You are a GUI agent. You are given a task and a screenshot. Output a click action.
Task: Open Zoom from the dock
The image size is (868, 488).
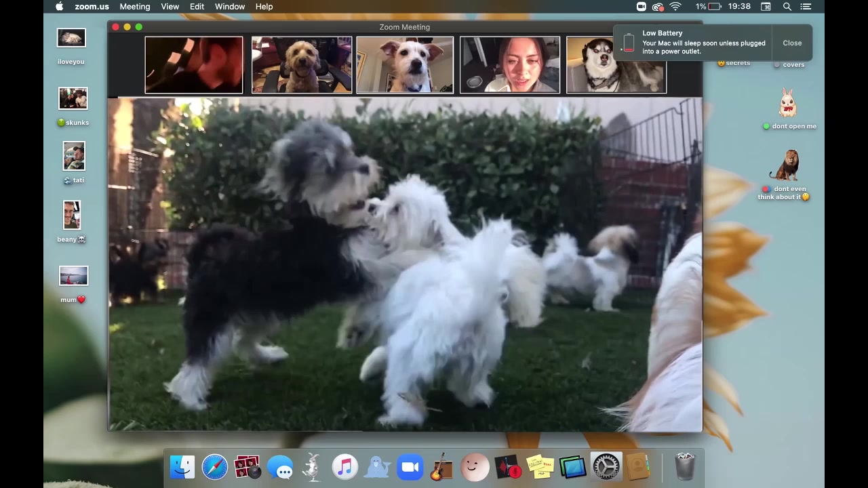tap(410, 467)
